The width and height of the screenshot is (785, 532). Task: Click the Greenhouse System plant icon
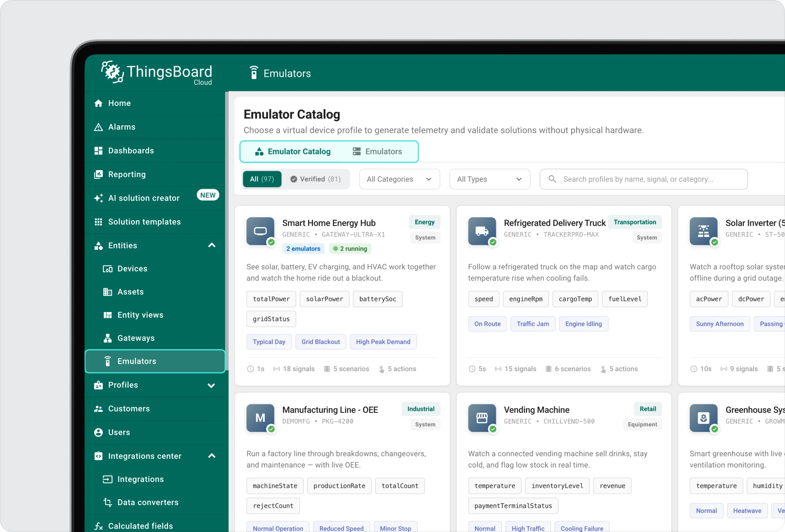tap(703, 418)
